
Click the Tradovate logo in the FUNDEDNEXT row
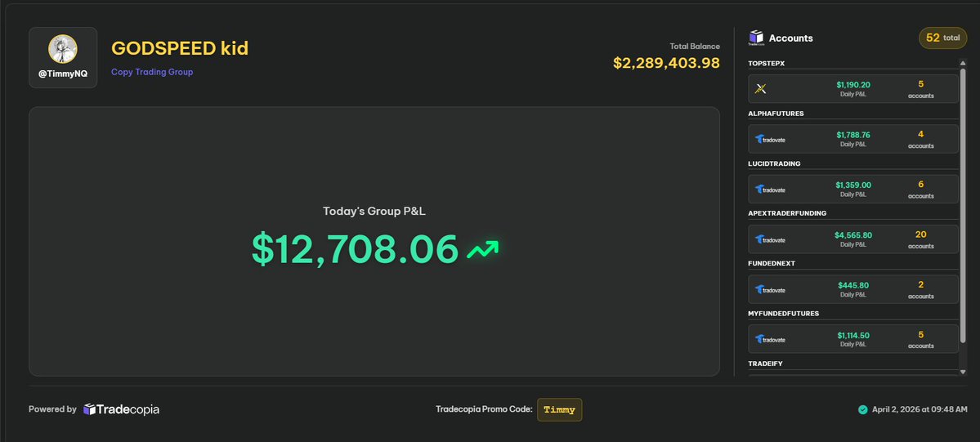tap(770, 289)
